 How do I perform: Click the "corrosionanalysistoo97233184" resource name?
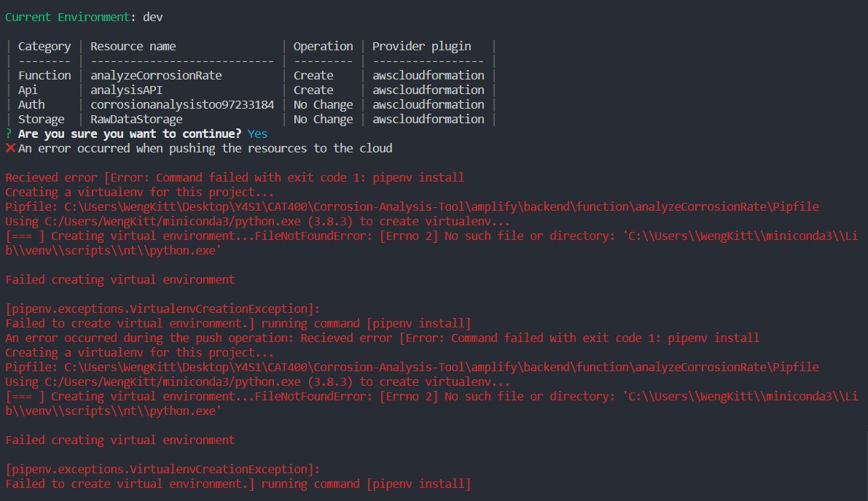(182, 104)
